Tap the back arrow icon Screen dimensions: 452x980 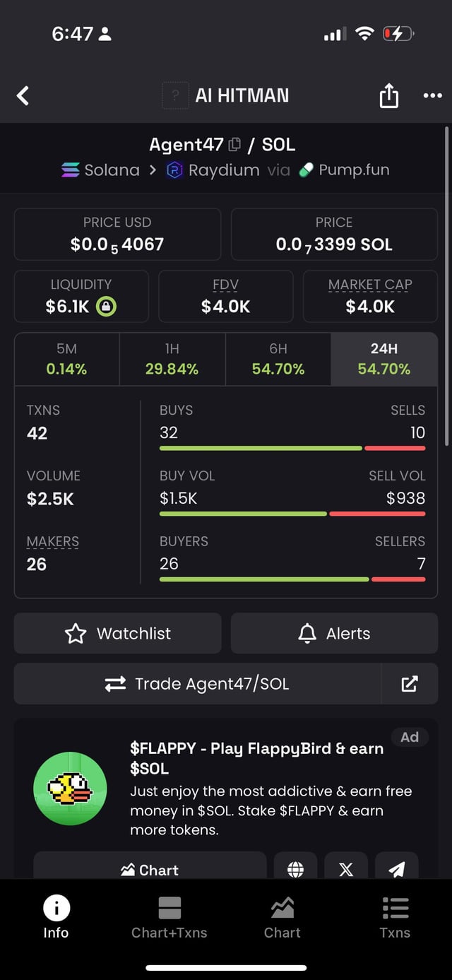click(23, 95)
